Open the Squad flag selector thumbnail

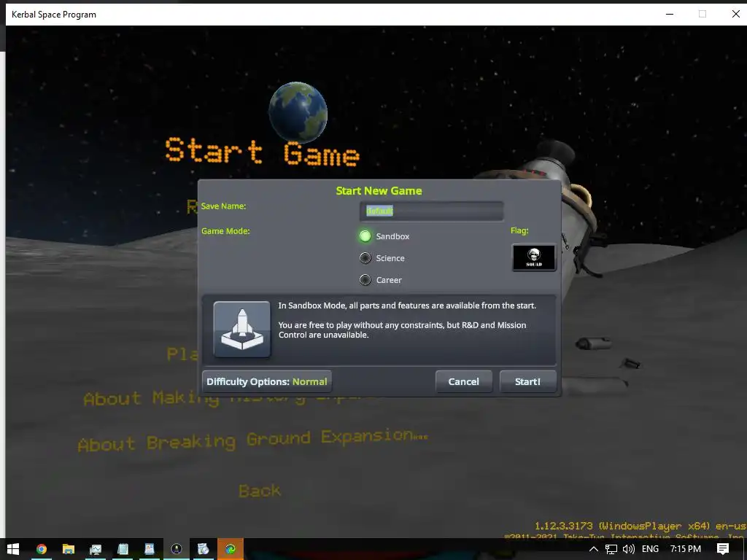point(534,257)
